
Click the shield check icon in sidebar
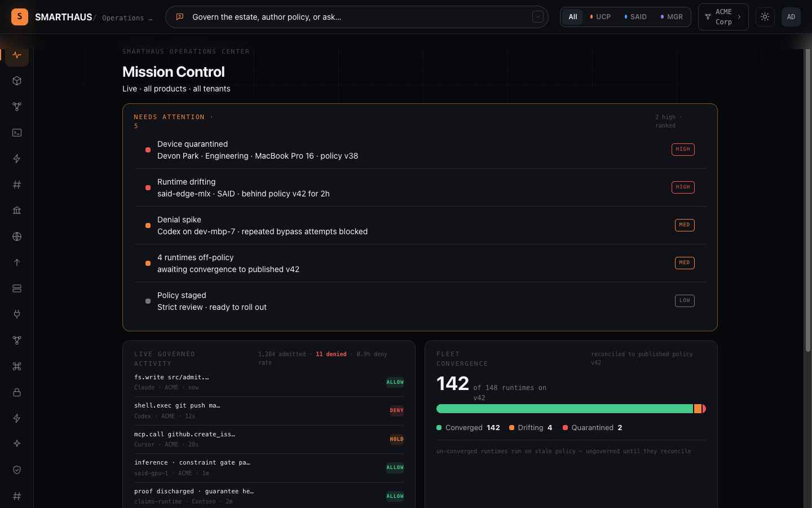(x=17, y=470)
